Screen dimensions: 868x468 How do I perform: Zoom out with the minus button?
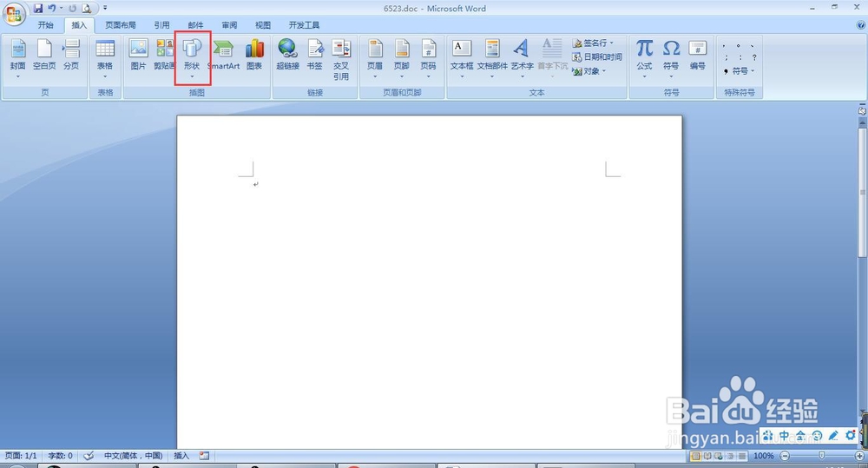[x=785, y=455]
